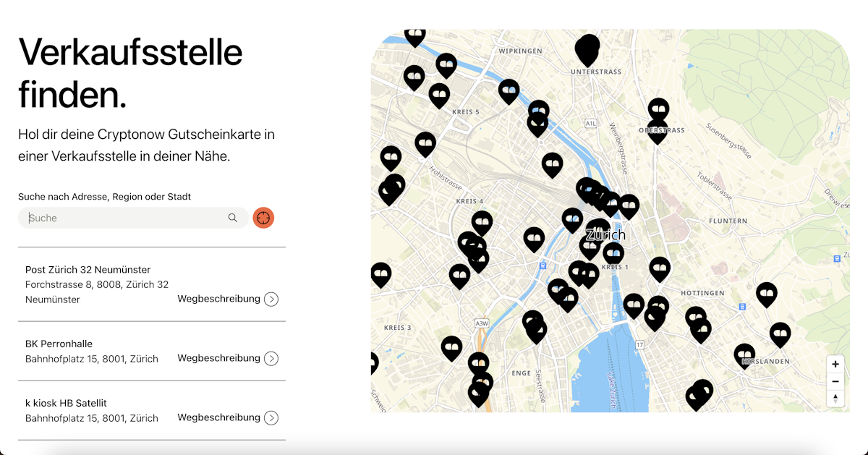
Task: Select the isolated marker north of the railway tracks
Action: (x=553, y=165)
